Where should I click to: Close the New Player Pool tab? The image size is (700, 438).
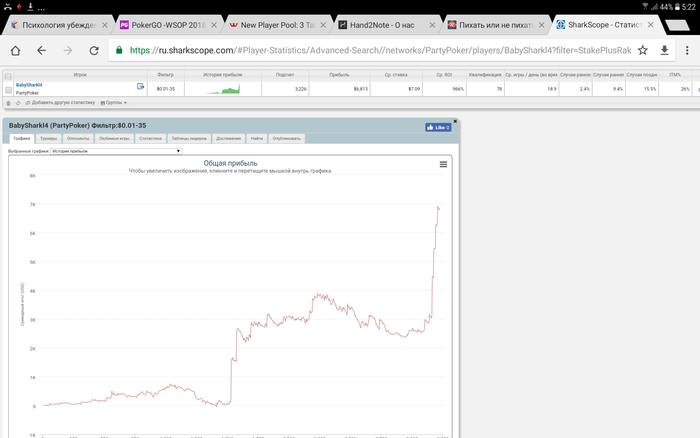point(323,25)
